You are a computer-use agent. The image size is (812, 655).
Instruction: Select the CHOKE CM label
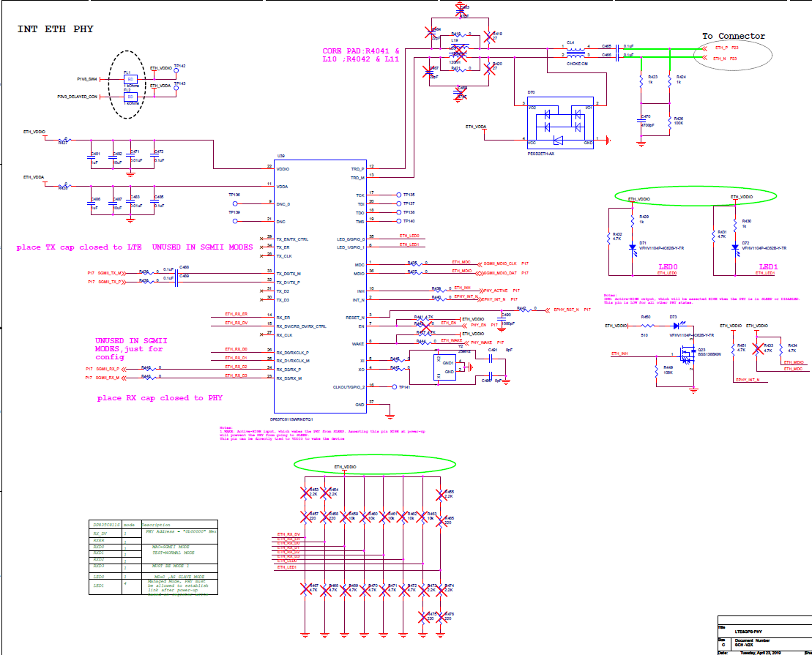577,64
